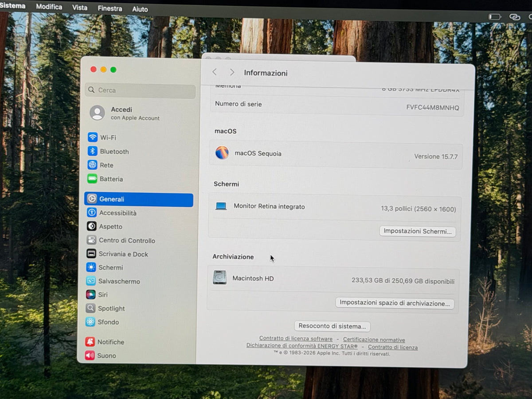Open Dichiarazione di conformità ENERGY STAR link
This screenshot has width=532, height=399.
tap(302, 346)
